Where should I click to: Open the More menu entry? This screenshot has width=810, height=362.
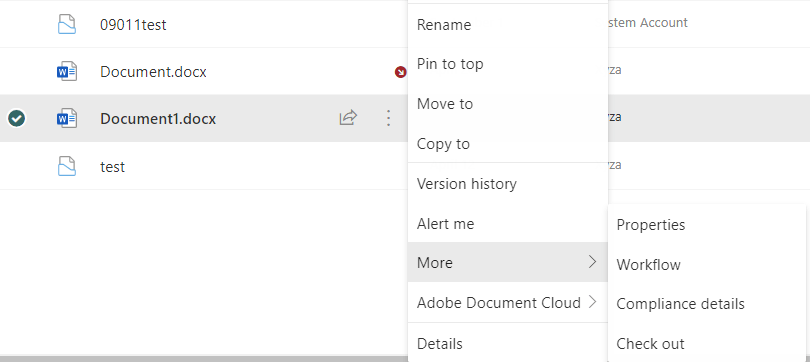point(507,262)
